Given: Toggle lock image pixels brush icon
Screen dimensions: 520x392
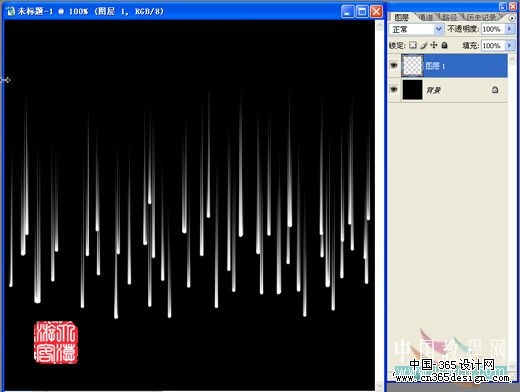Looking at the screenshot, I should click(x=423, y=45).
